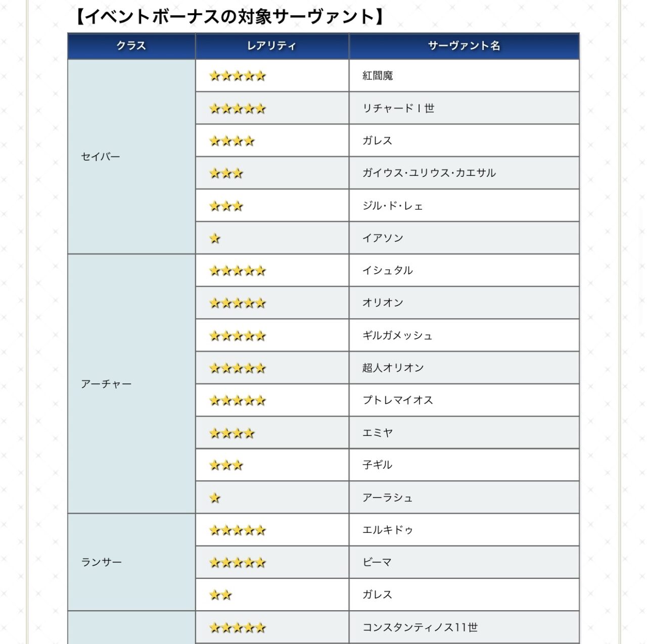647x644 pixels.
Task: Click the star rating beside リチャードⅠ世
Action: (x=237, y=109)
